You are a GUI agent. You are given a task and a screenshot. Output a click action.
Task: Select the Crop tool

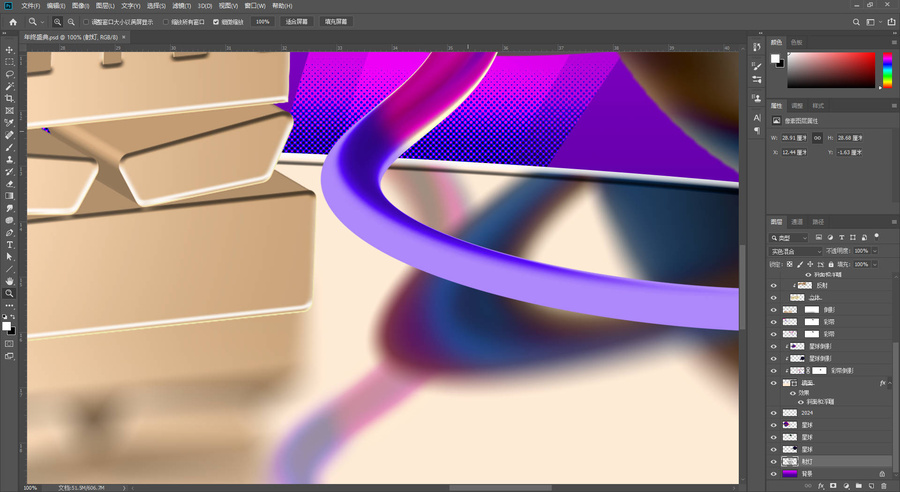tap(9, 98)
